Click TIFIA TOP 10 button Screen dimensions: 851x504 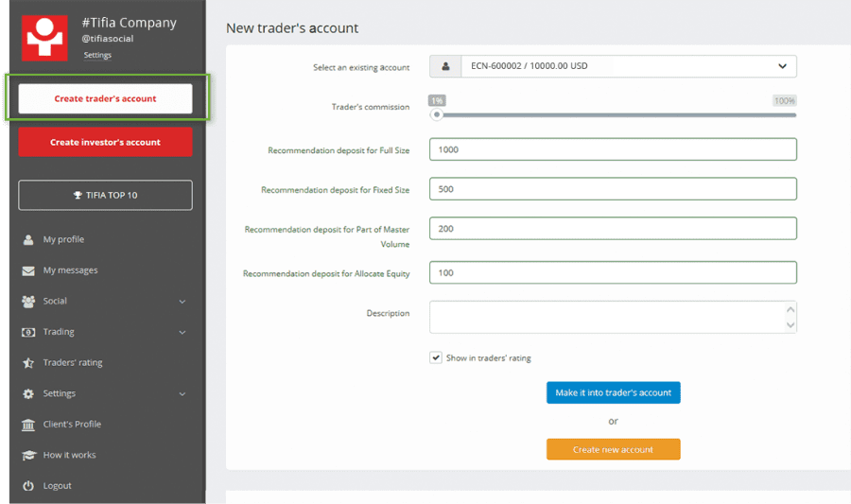point(105,196)
